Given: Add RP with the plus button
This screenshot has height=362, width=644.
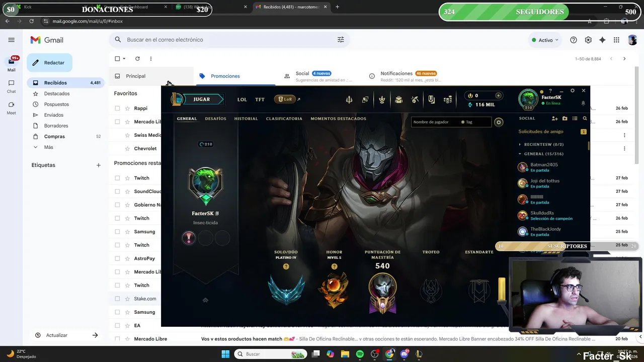Looking at the screenshot, I should 499,96.
